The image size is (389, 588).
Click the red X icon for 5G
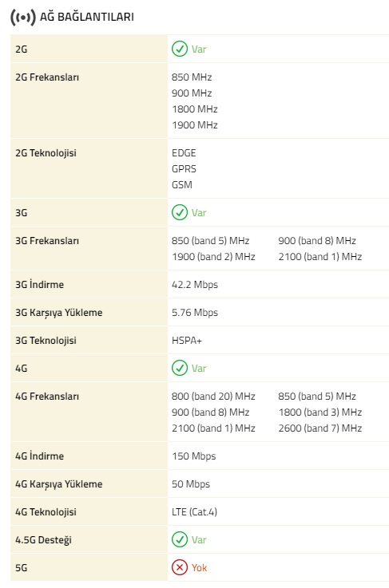pos(180,567)
